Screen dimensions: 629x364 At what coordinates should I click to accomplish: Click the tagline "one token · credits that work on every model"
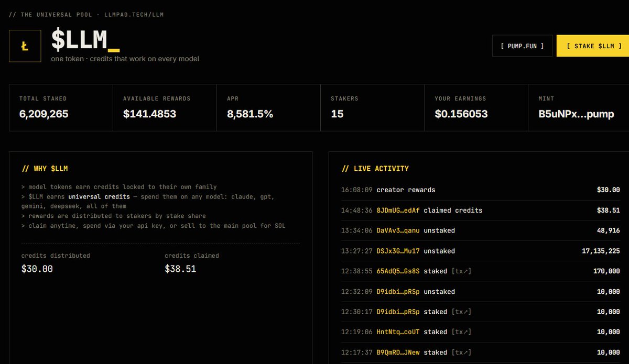125,59
